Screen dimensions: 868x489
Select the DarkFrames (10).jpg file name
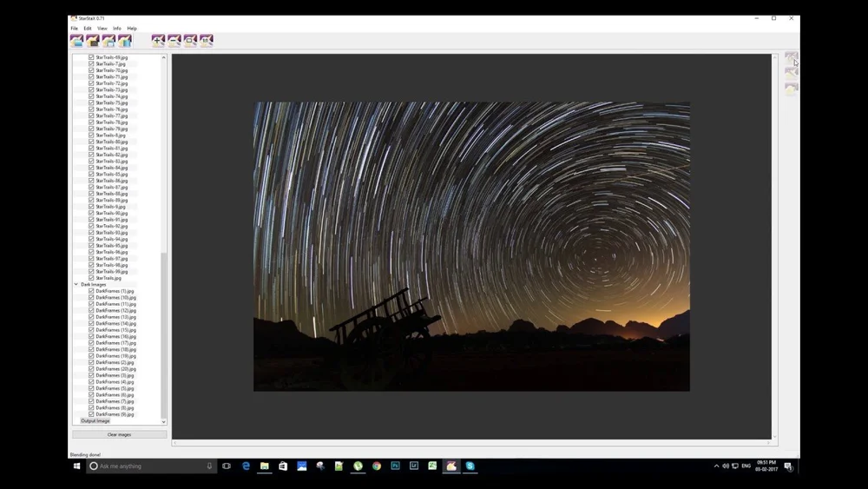point(115,297)
